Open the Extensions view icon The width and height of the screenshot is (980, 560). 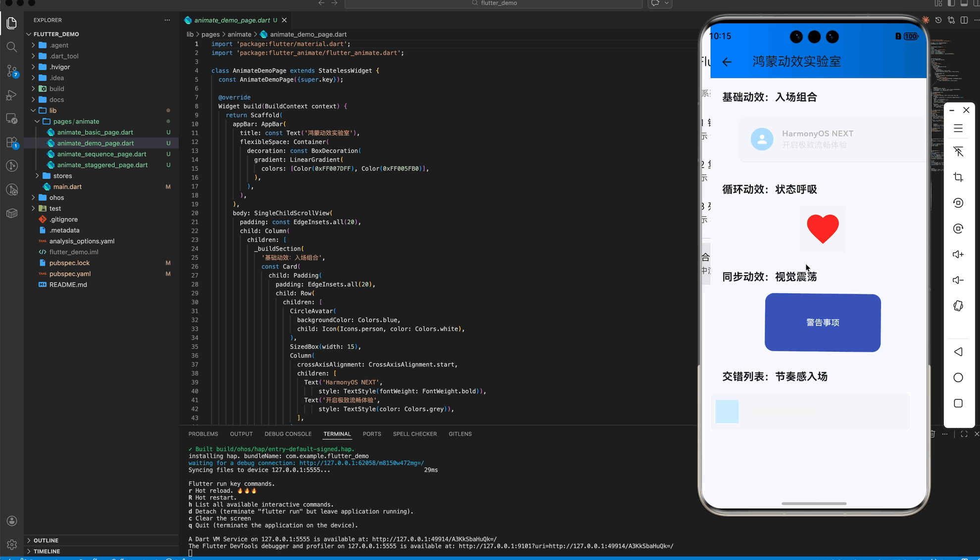[x=12, y=142]
